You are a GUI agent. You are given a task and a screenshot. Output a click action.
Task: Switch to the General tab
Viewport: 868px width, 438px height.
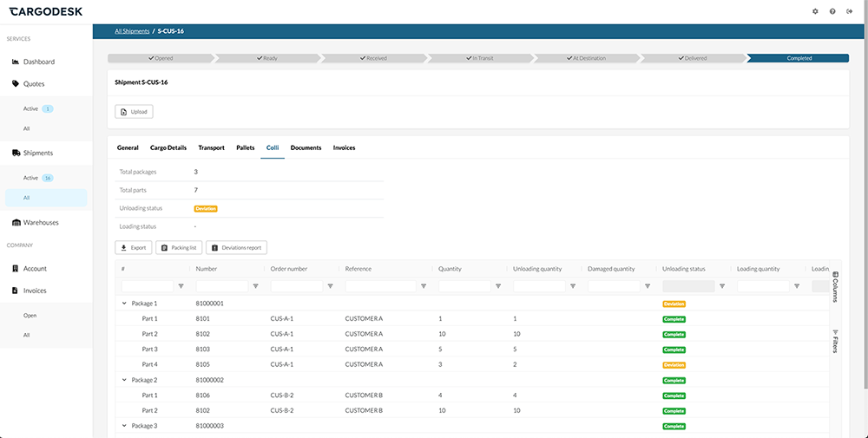tap(128, 147)
